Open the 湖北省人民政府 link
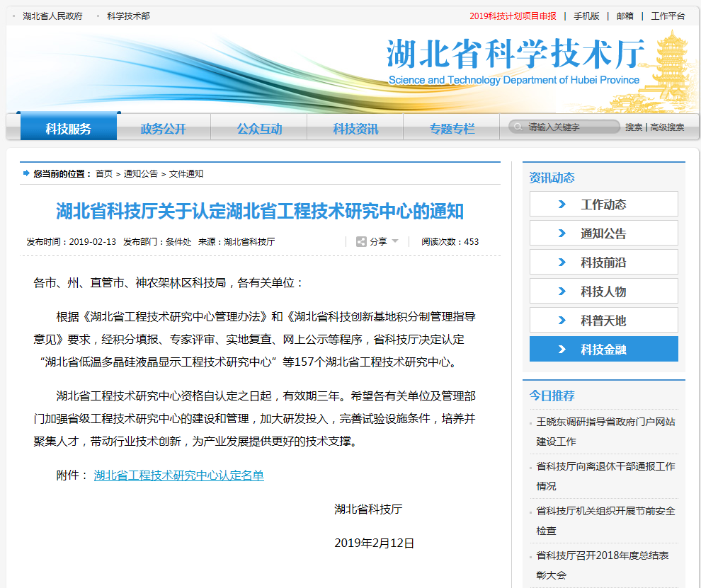 click(x=53, y=16)
